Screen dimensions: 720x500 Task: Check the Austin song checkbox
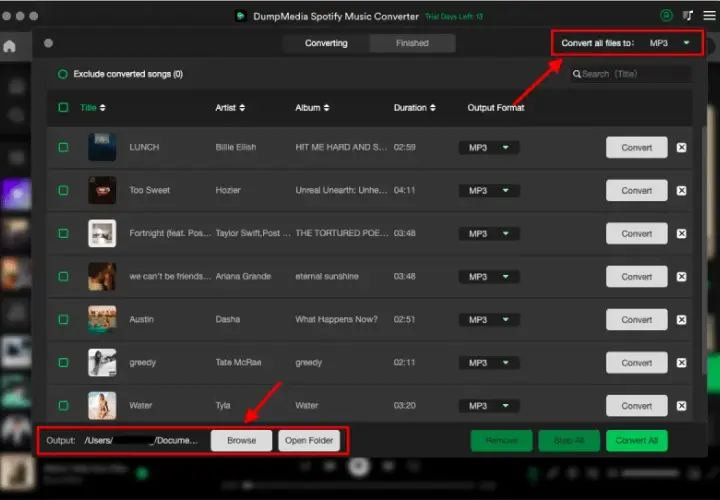(x=63, y=319)
